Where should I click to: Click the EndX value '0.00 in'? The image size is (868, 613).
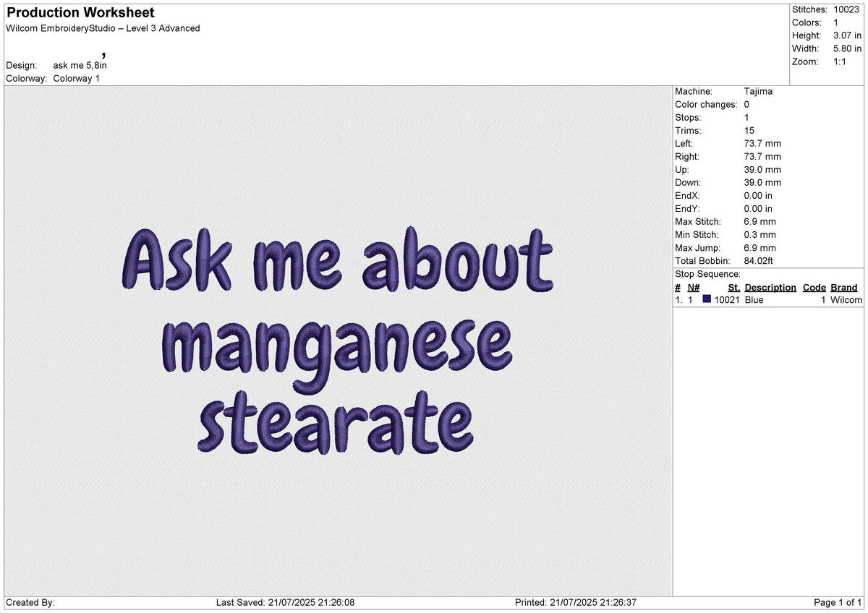click(x=758, y=195)
